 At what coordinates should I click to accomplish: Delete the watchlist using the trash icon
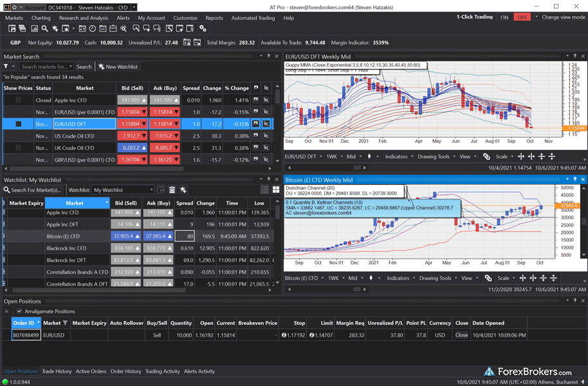[x=172, y=190]
